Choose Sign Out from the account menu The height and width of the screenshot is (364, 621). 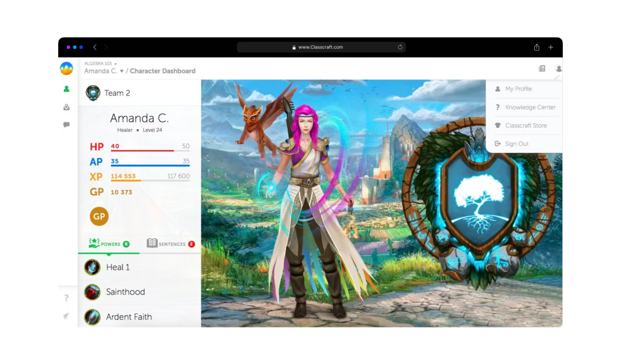517,143
